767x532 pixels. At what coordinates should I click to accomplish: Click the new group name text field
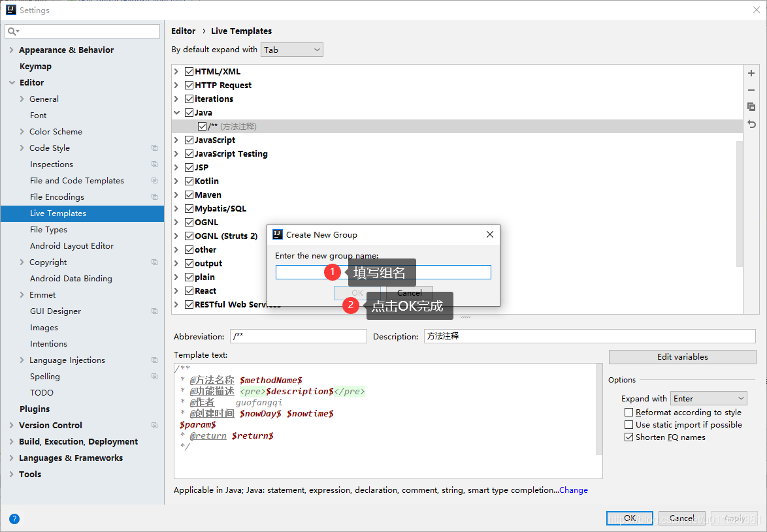pyautogui.click(x=383, y=272)
